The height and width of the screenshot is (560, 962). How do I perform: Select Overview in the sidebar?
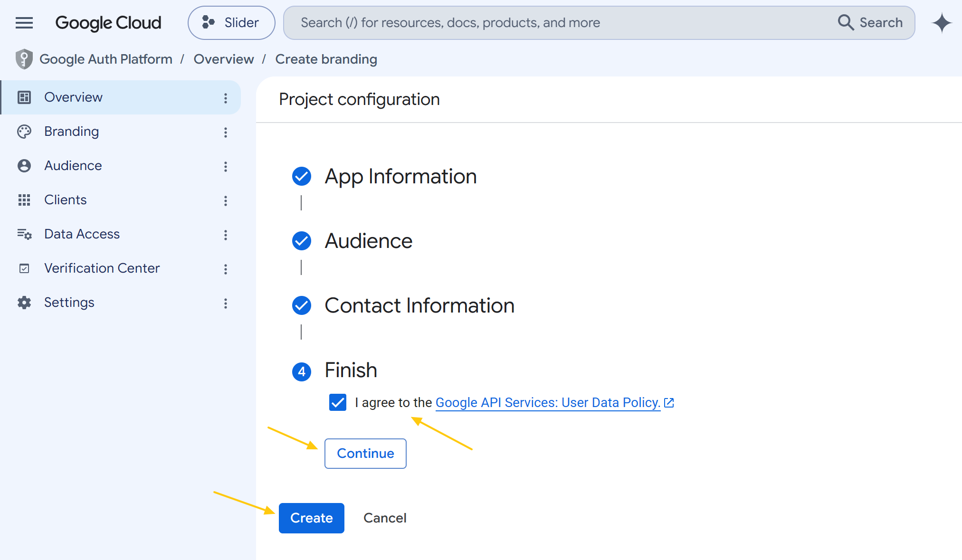pyautogui.click(x=121, y=97)
